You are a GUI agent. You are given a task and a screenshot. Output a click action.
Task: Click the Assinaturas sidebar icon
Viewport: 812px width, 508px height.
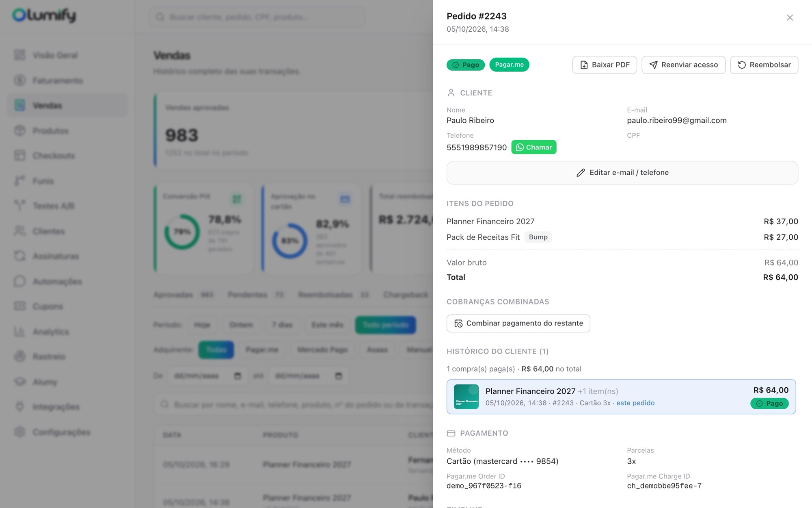pos(19,256)
